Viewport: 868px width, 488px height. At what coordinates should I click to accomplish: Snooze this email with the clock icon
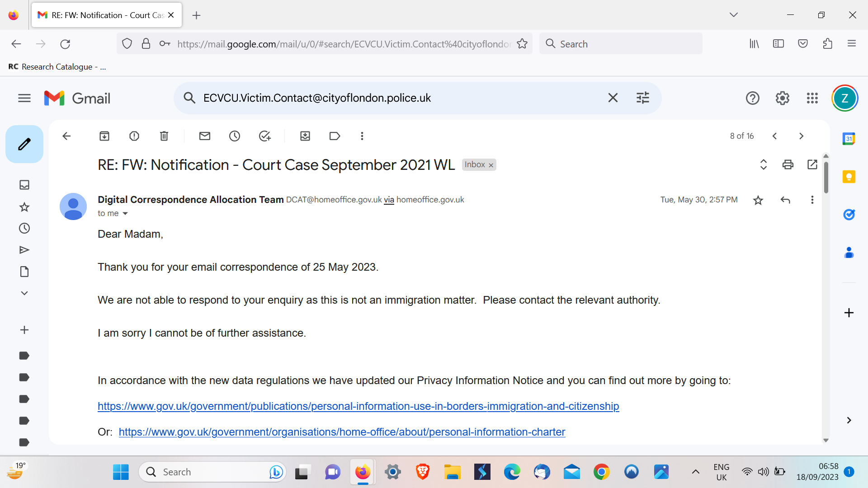click(235, 136)
